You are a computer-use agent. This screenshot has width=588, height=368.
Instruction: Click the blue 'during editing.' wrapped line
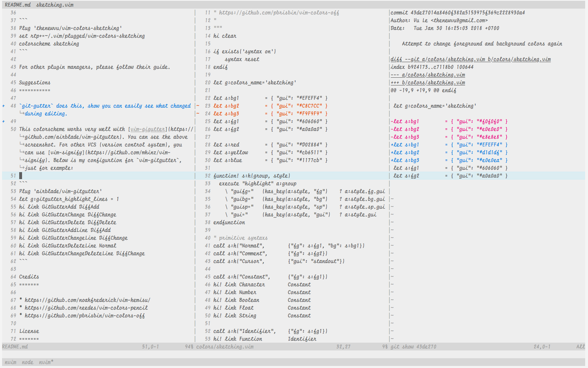[x=45, y=114]
